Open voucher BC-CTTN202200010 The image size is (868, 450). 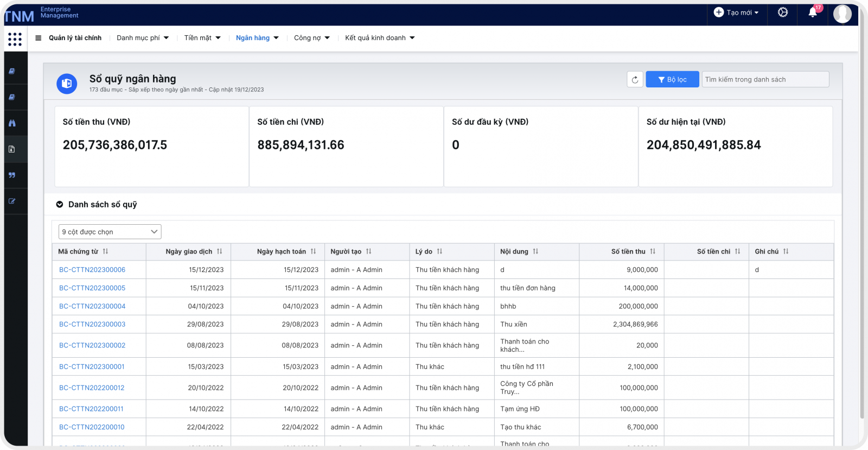(92, 427)
